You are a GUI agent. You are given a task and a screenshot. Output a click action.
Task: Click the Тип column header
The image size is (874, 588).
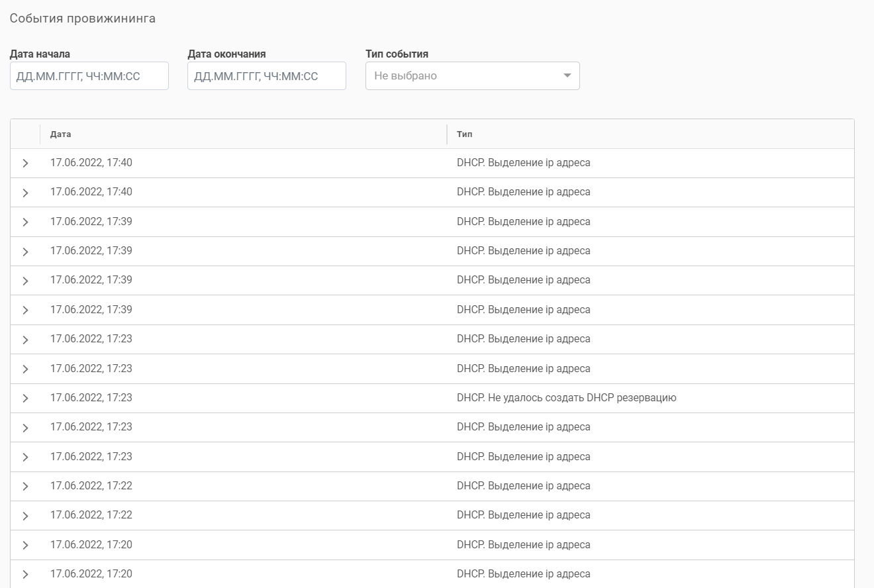(x=465, y=134)
